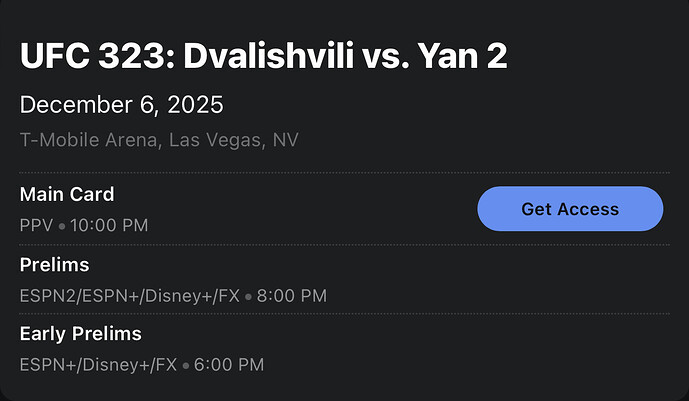Click the 8:00 PM prelims time
The height and width of the screenshot is (401, 689).
pos(291,296)
